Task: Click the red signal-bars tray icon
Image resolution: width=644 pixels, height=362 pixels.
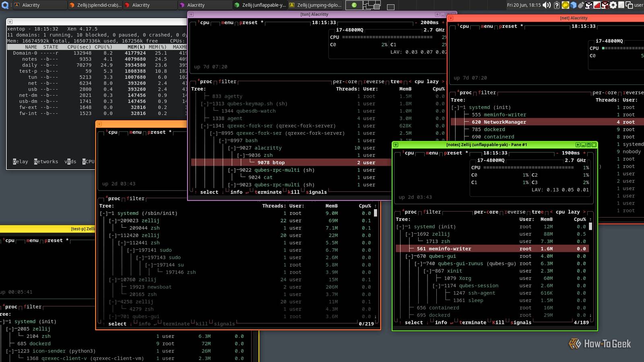Action: coord(597,5)
